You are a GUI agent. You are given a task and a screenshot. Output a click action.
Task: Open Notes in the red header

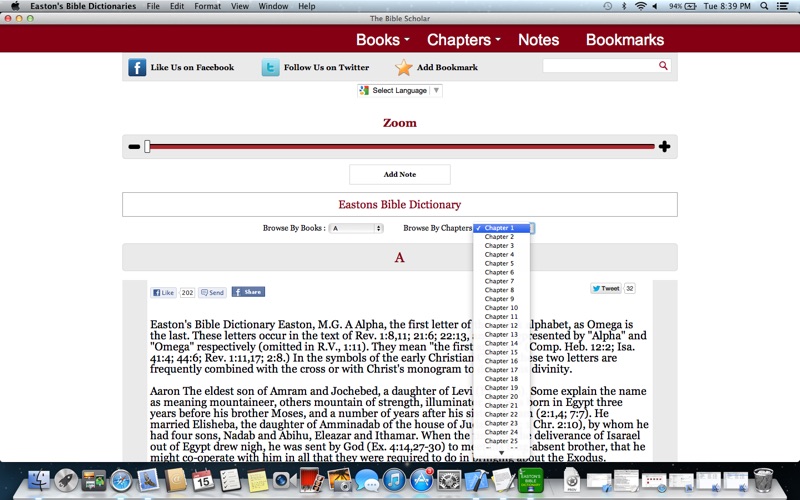(x=538, y=40)
